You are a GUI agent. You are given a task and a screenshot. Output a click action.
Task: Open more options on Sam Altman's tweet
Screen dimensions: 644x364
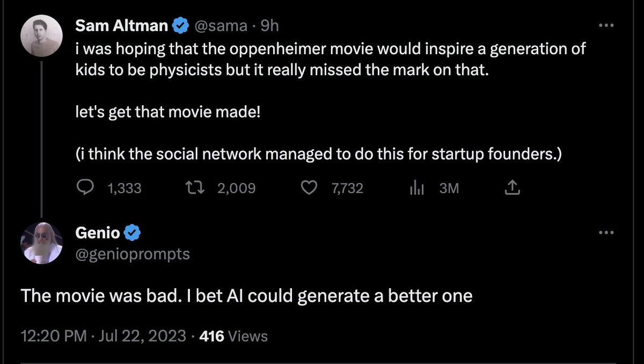point(605,25)
